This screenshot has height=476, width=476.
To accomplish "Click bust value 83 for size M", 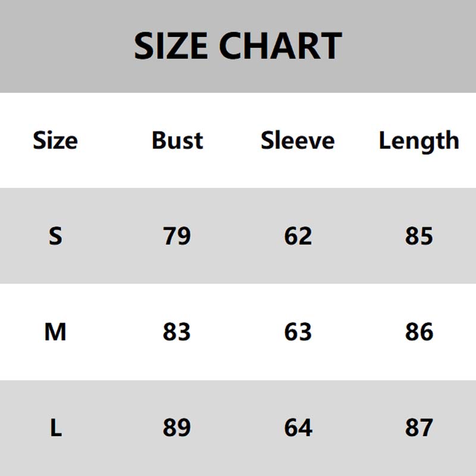I will (x=177, y=332).
